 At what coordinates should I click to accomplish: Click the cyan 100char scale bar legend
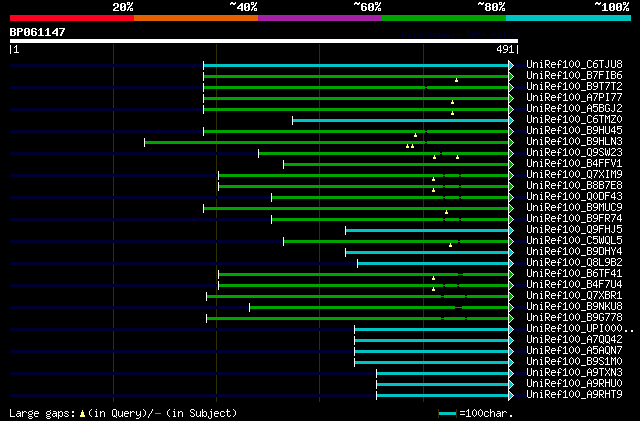447,414
